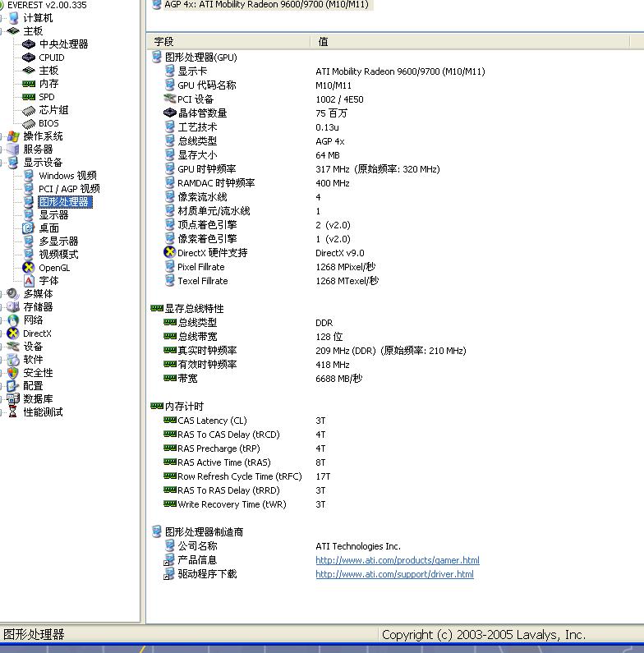Select the DirectX icon in the tree
The width and height of the screenshot is (644, 653).
[x=13, y=333]
